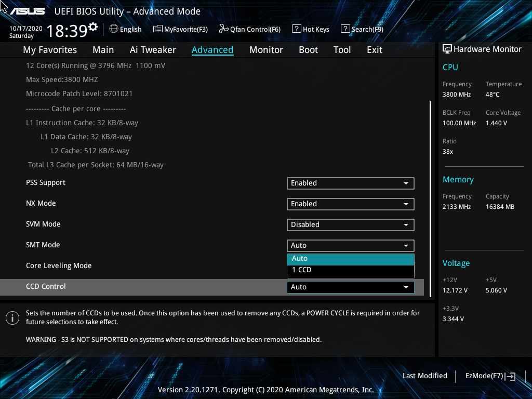Click Core Voltage value 1.440 V

(496, 123)
